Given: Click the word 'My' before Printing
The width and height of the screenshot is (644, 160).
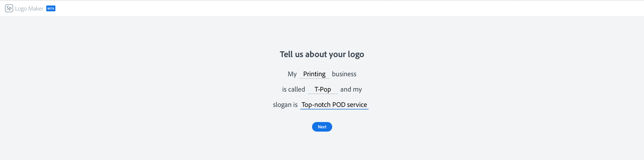Looking at the screenshot, I should coord(292,74).
